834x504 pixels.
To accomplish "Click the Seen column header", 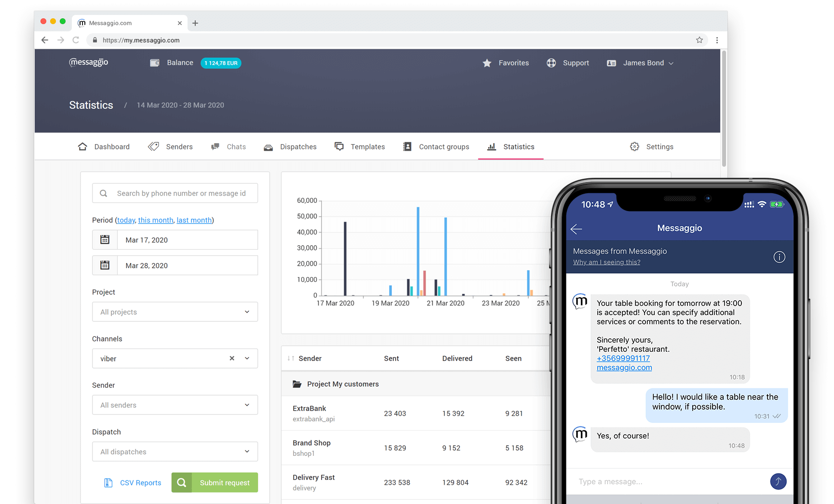I will [x=513, y=358].
